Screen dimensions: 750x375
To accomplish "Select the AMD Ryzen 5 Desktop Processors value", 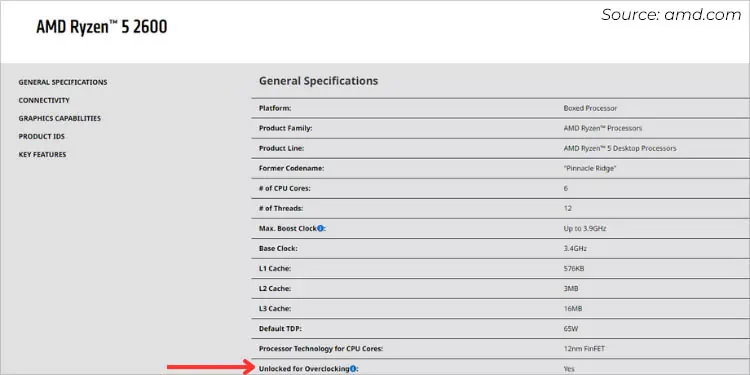I will click(x=620, y=148).
